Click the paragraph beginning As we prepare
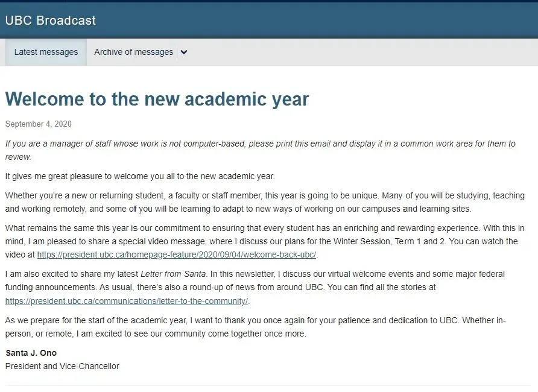This screenshot has width=538, height=392. point(255,327)
